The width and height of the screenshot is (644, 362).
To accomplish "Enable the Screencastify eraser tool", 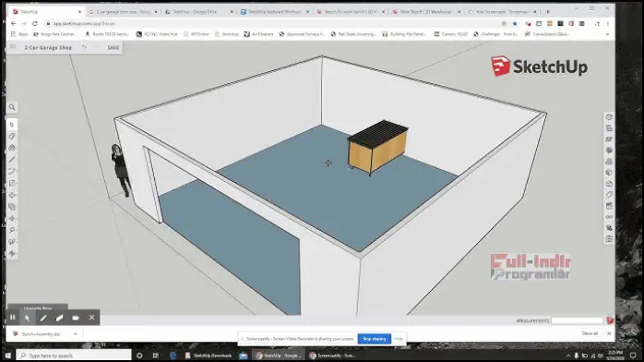I will click(59, 318).
